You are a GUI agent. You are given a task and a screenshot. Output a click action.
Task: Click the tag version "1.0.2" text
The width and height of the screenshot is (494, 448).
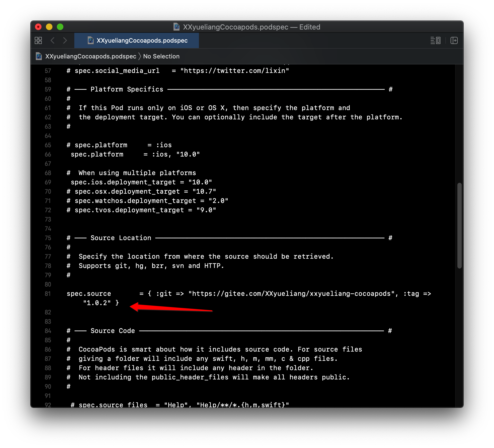[97, 303]
